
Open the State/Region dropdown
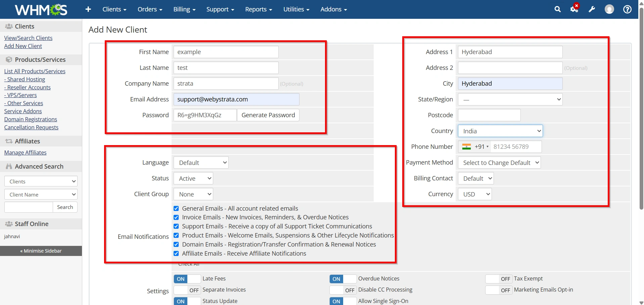(x=510, y=99)
